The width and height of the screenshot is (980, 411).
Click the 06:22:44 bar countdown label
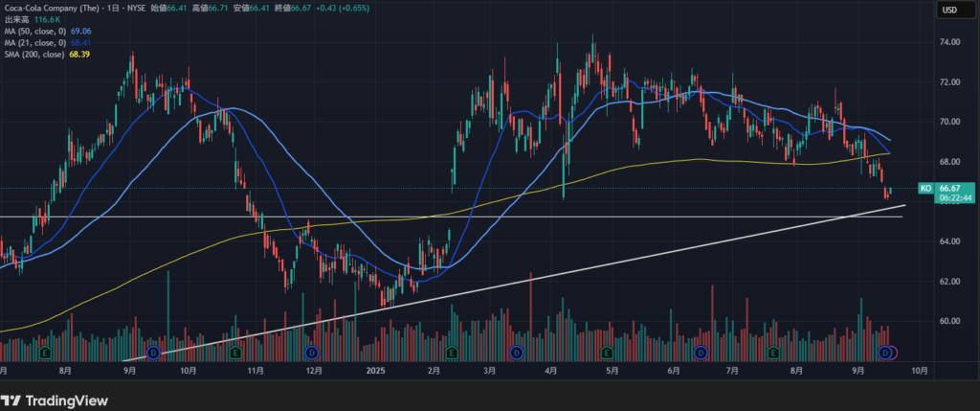pos(955,197)
